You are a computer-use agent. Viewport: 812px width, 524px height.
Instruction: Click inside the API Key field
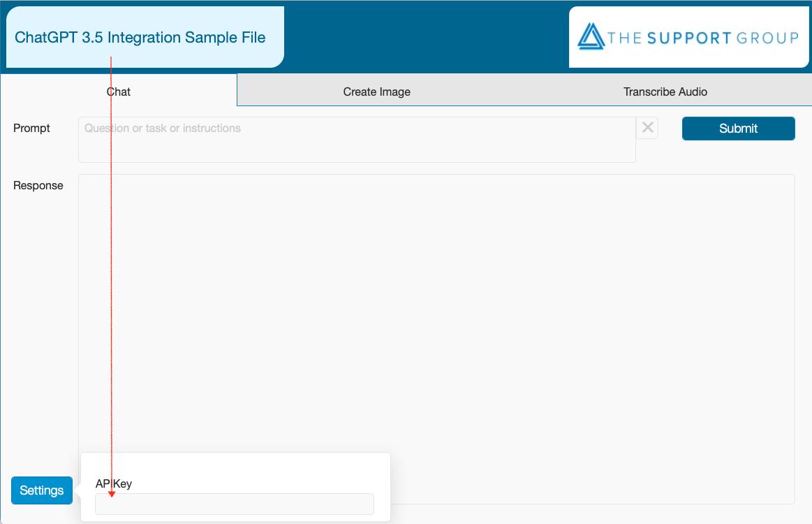coord(235,504)
